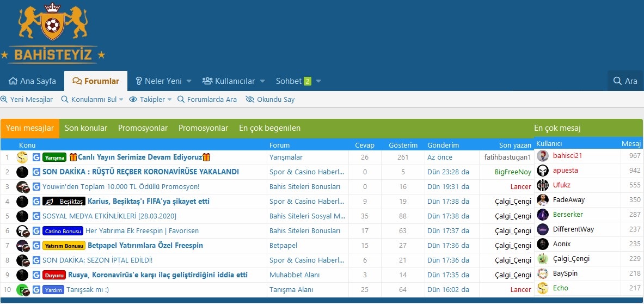This screenshot has width=644, height=304.
Task: Open SEZON İPTAL EDİLDİ topic
Action: (97, 260)
